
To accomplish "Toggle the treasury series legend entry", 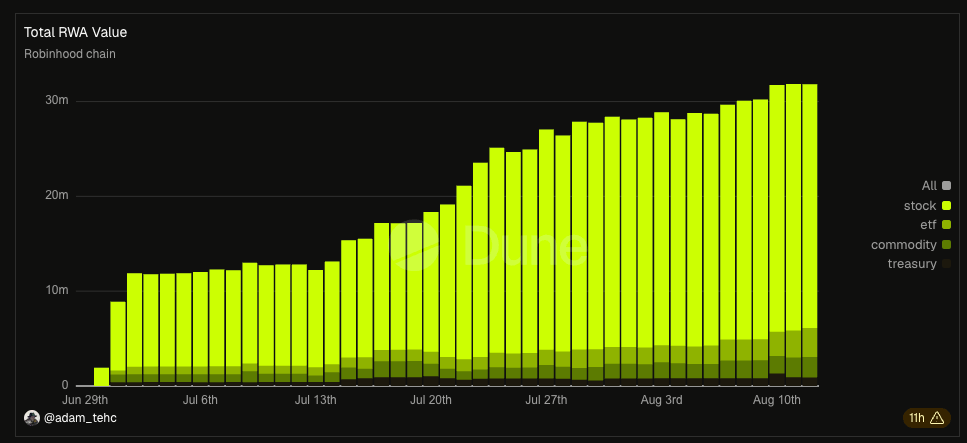I will point(920,264).
